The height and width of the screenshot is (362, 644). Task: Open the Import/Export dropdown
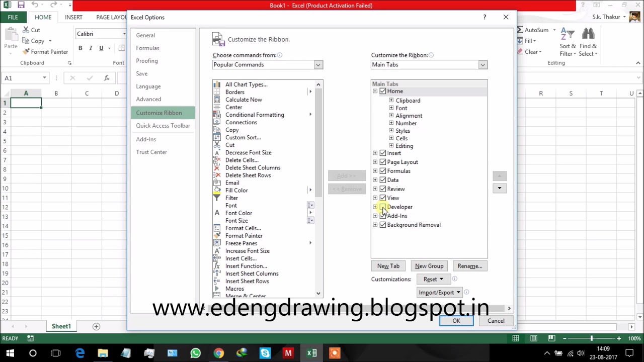coord(440,292)
